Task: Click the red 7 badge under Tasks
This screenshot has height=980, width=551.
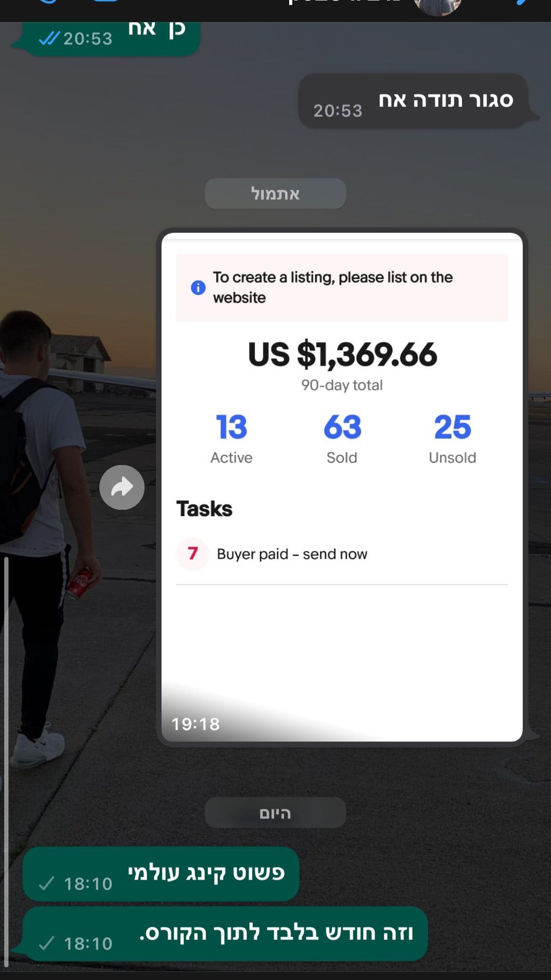Action: pos(193,554)
